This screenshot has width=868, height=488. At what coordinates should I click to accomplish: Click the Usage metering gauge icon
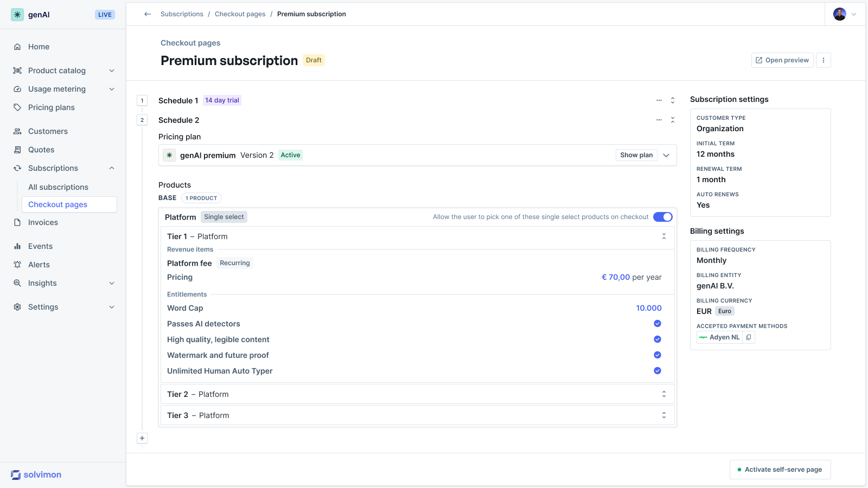click(x=17, y=89)
